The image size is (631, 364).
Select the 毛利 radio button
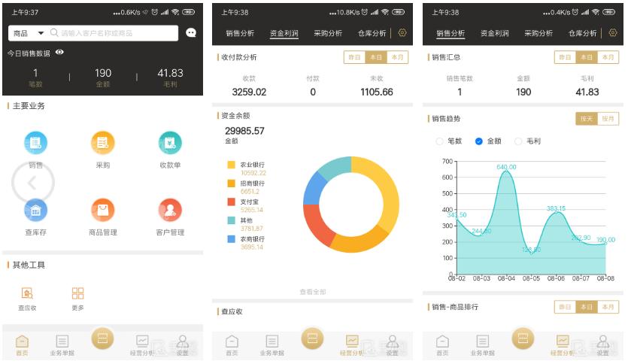coord(518,141)
